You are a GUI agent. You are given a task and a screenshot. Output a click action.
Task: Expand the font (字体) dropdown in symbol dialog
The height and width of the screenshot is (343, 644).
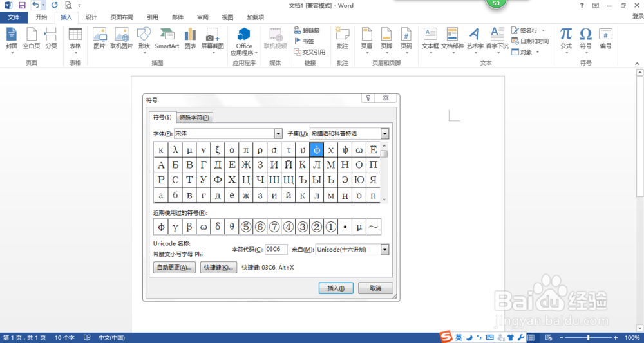click(x=278, y=134)
